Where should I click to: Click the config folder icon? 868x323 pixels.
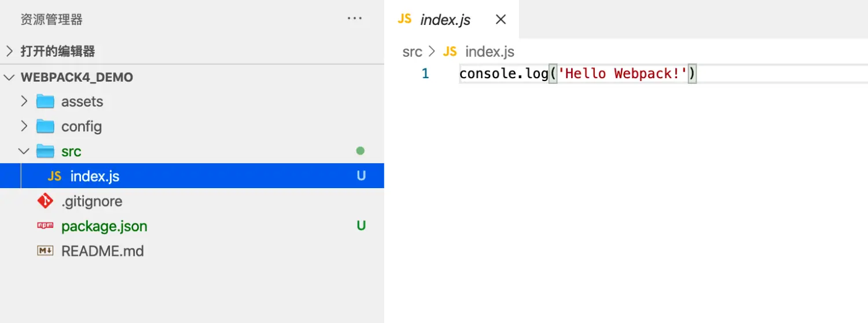[x=45, y=126]
